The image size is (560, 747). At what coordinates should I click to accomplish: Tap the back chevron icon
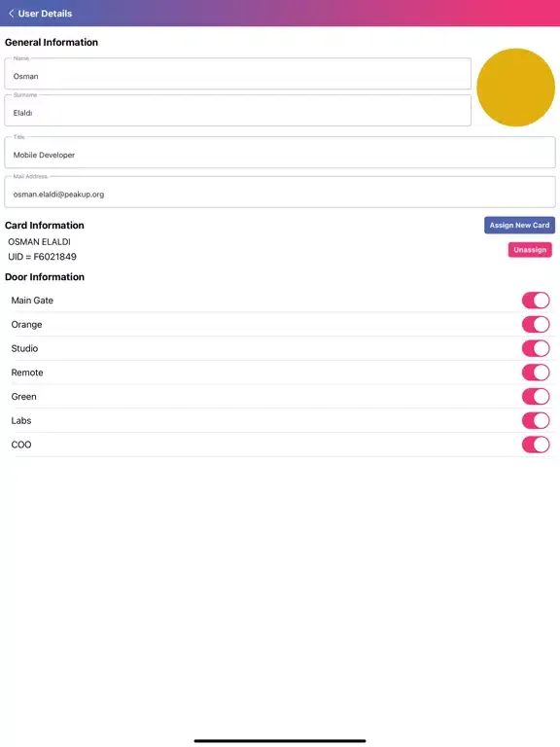coord(11,14)
